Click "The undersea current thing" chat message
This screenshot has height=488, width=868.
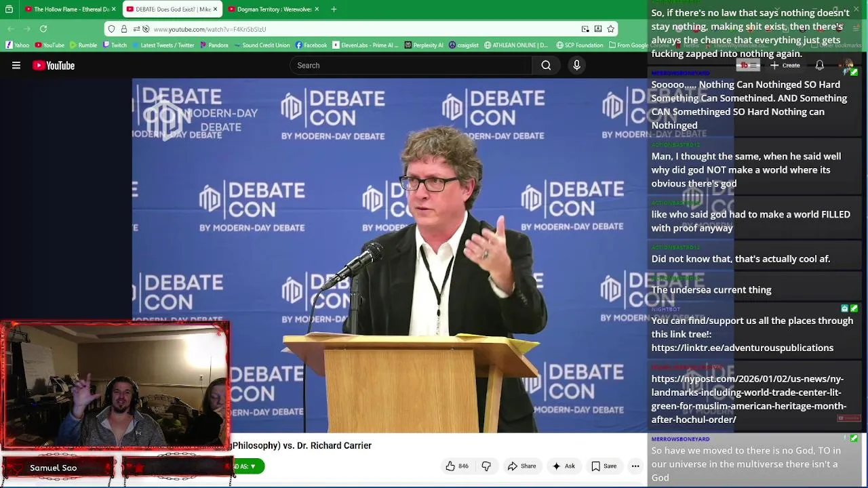[x=711, y=290]
